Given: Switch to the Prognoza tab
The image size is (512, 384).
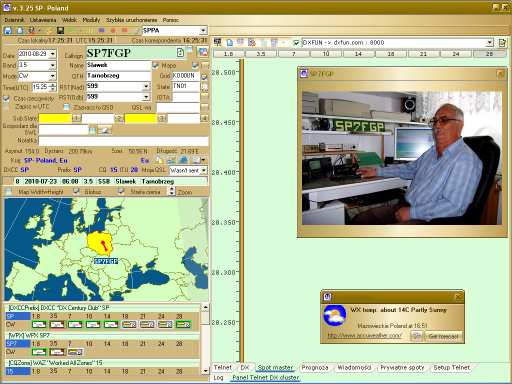Looking at the screenshot, I should point(315,367).
